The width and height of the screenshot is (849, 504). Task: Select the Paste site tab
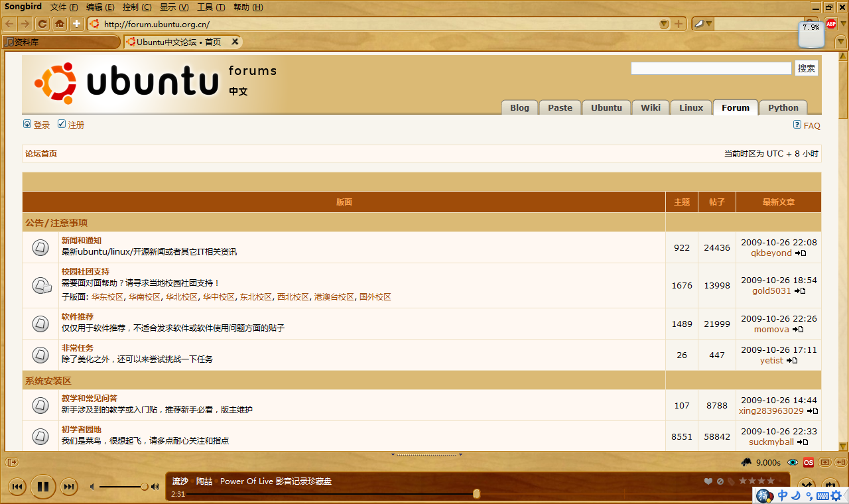point(560,107)
